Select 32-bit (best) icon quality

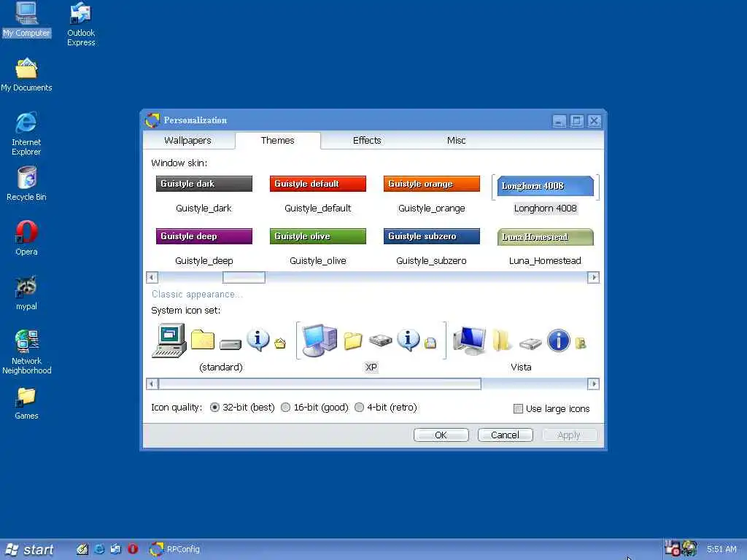click(215, 407)
